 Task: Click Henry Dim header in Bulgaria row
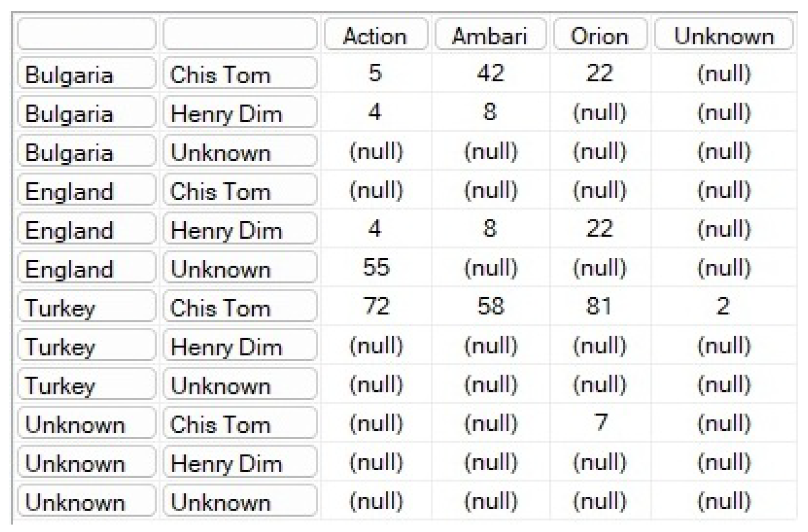[240, 112]
